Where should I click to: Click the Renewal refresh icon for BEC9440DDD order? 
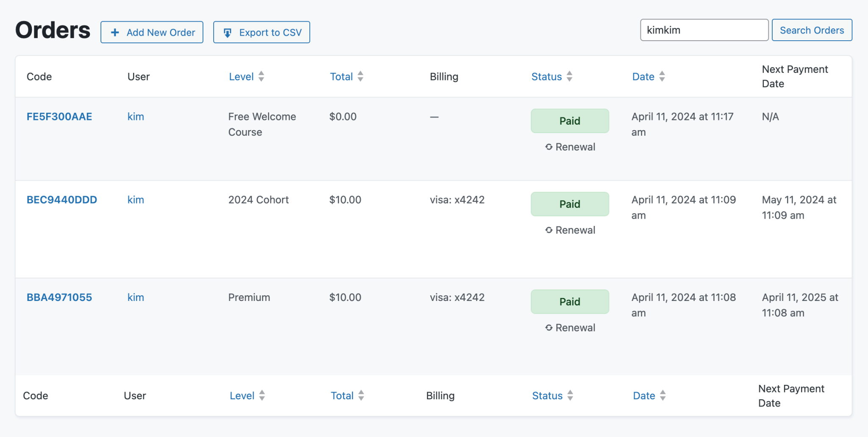(548, 230)
